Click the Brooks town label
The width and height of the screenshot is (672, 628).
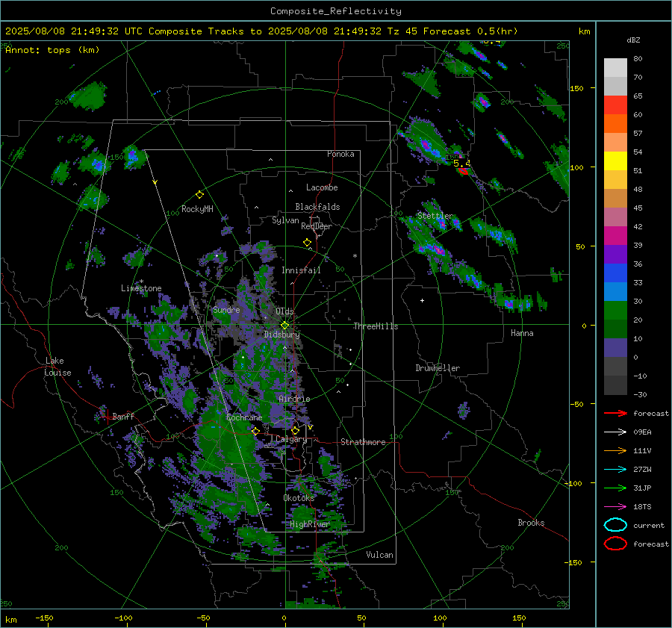point(531,523)
